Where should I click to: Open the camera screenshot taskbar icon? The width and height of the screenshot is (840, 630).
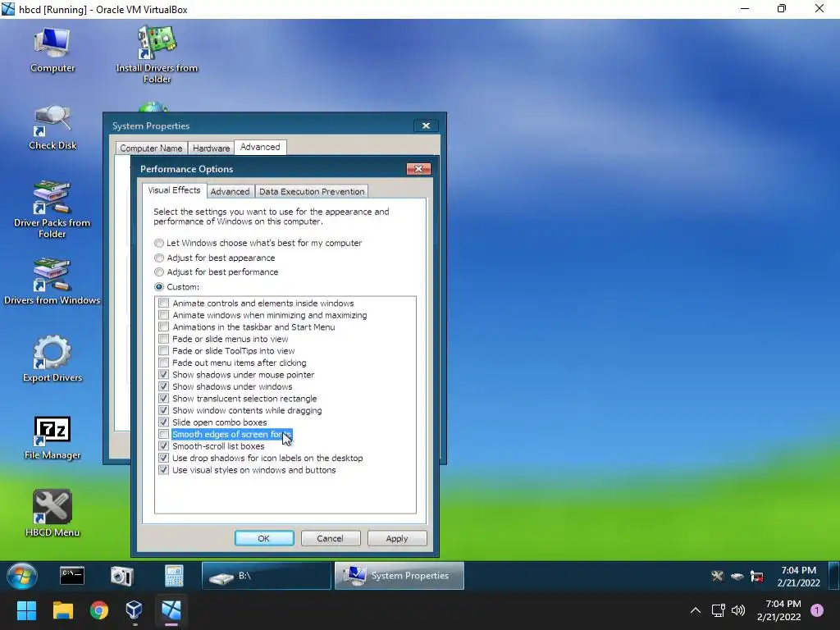point(121,576)
